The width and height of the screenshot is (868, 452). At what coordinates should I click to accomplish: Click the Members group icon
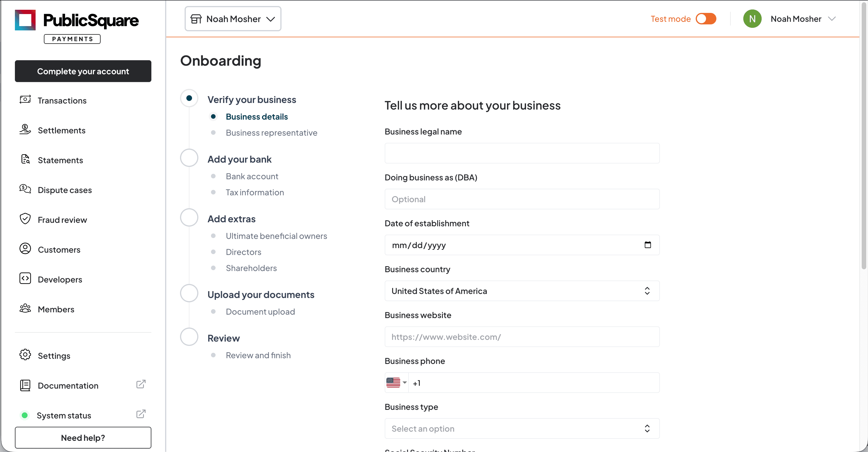[x=25, y=308]
